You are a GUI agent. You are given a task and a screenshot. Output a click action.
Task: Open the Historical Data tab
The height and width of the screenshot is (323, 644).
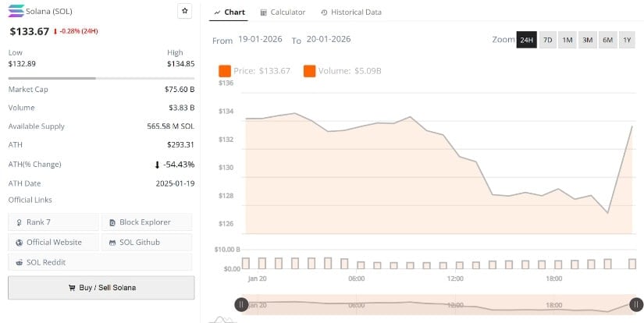(x=350, y=12)
